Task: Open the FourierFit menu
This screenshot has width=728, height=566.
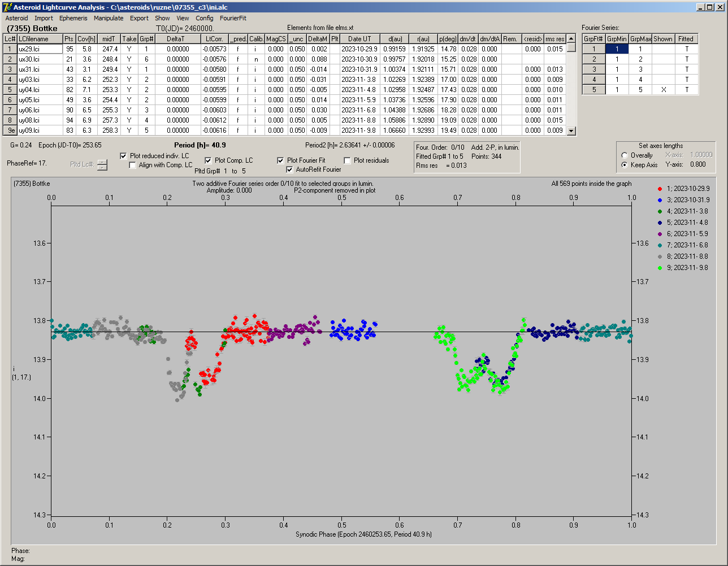Action: pos(233,18)
